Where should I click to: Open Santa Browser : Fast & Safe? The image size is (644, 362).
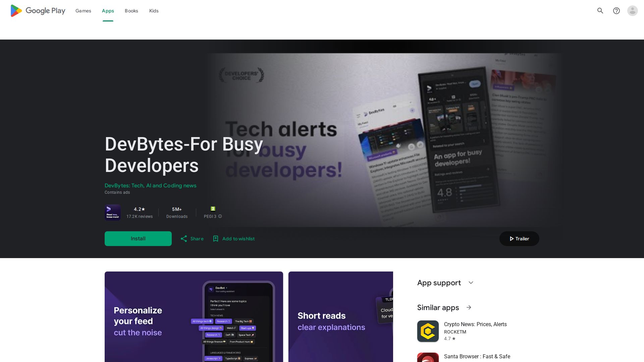coord(477,356)
